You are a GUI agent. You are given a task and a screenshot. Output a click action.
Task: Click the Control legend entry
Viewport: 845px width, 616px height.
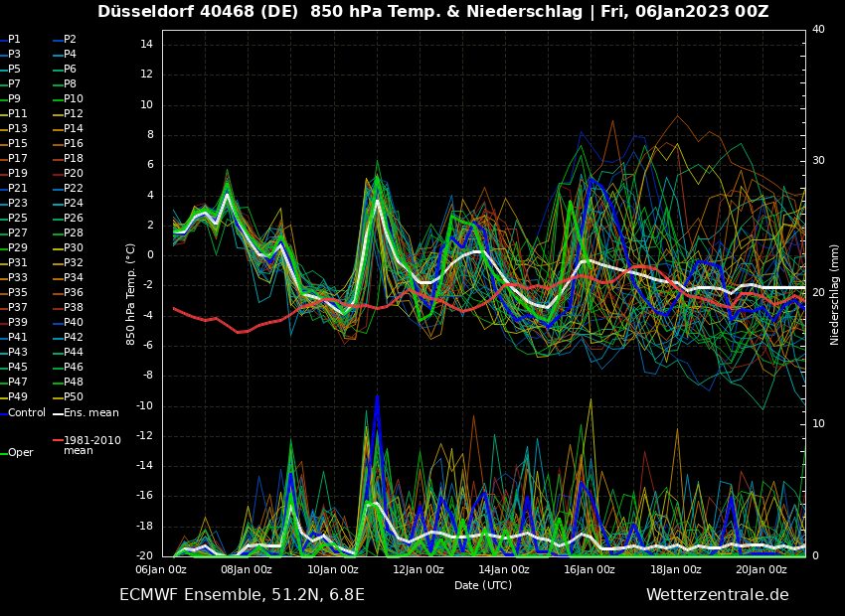point(27,412)
